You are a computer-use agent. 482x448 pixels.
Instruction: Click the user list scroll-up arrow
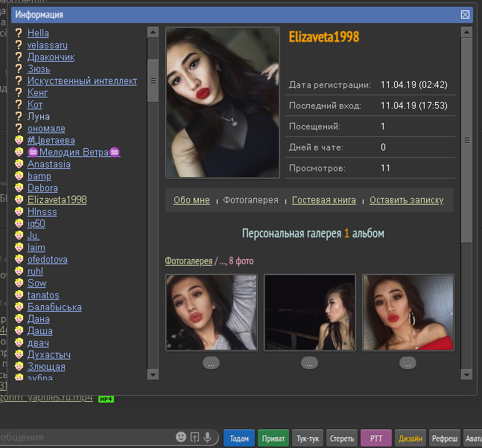[x=152, y=33]
